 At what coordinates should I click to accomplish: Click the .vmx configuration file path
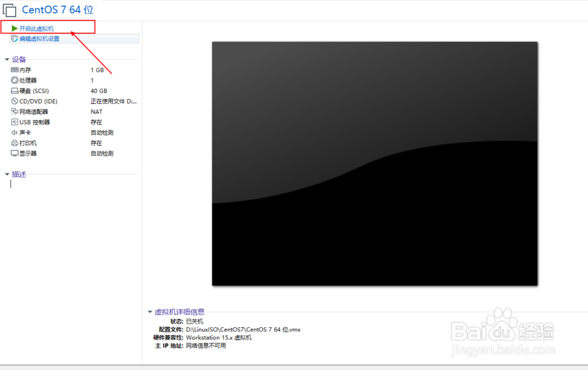coord(243,329)
